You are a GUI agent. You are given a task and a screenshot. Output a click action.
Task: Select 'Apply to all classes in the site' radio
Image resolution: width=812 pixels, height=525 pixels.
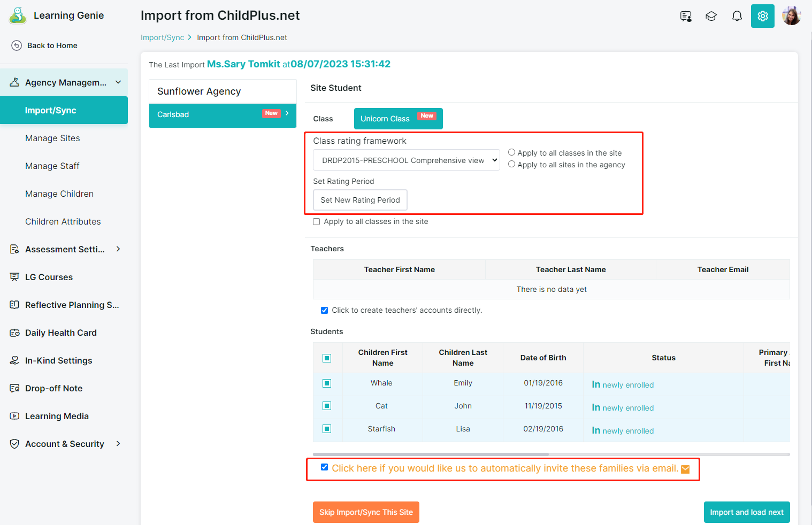pyautogui.click(x=511, y=152)
